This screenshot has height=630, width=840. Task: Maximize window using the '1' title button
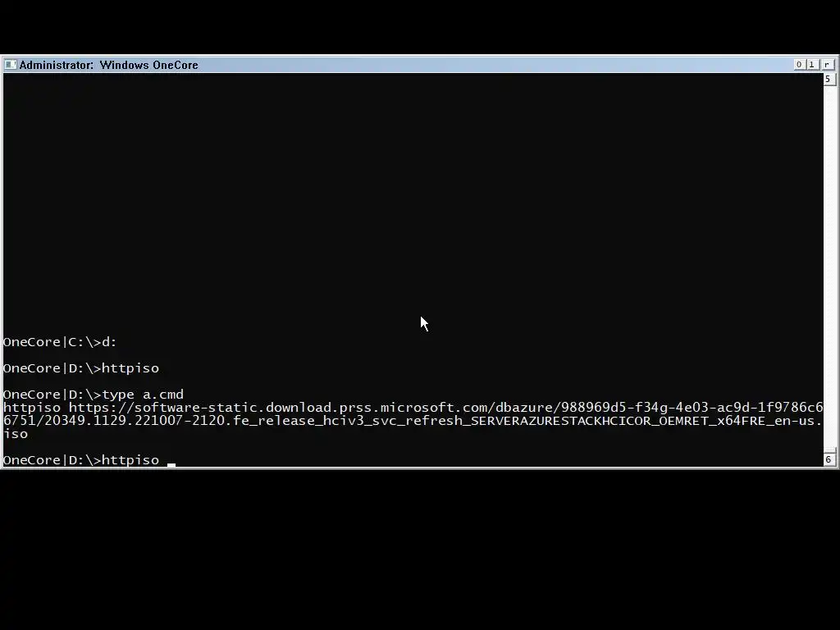[811, 64]
